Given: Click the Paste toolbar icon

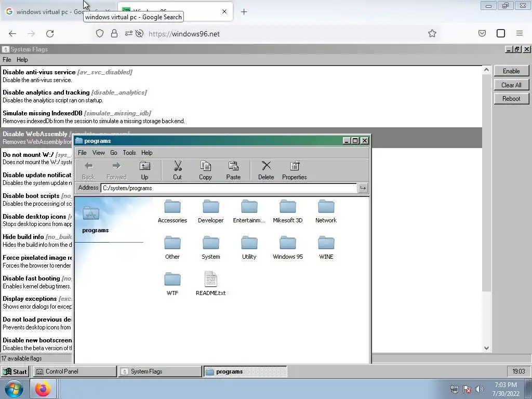Looking at the screenshot, I should click(233, 170).
